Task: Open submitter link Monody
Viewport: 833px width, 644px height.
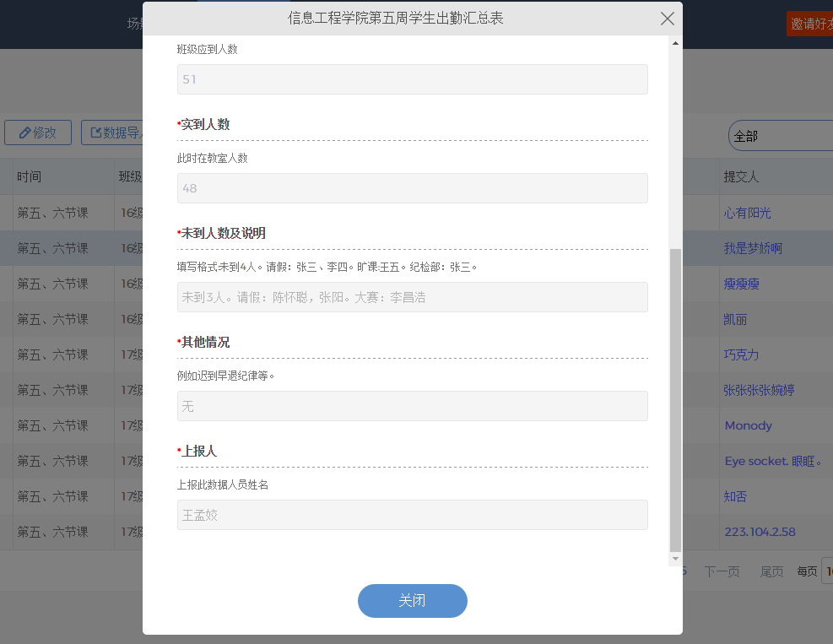Action: point(748,425)
